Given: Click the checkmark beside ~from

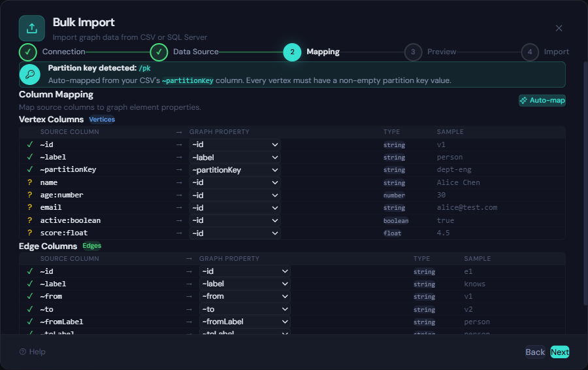Looking at the screenshot, I should 30,296.
